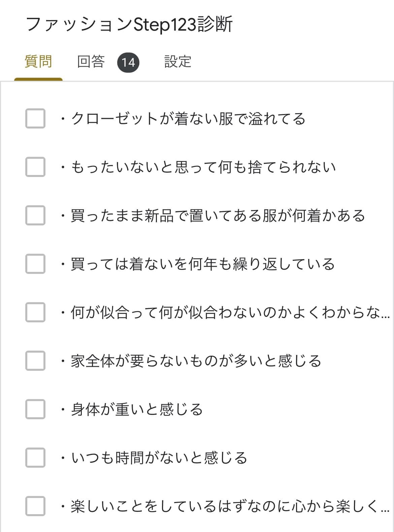Check the クローゼットが着ない服で溢れてる box
Viewport: 394px width, 532px height.
tap(35, 118)
